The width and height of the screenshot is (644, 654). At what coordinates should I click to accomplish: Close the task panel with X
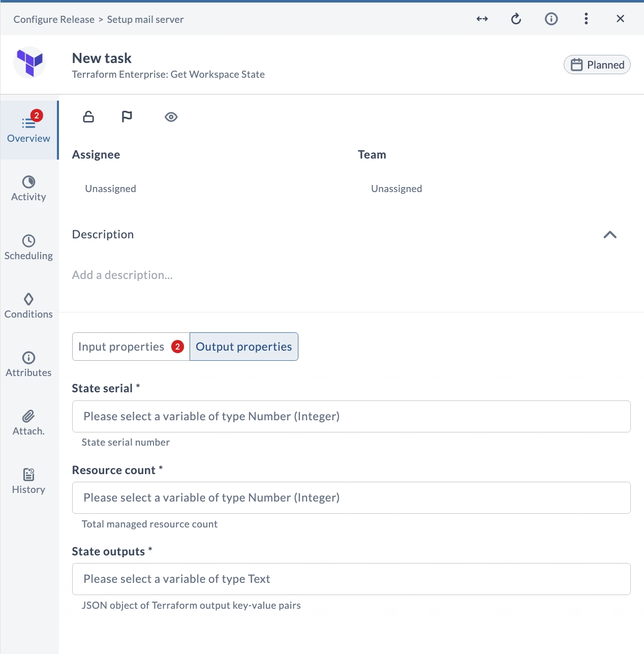point(620,19)
